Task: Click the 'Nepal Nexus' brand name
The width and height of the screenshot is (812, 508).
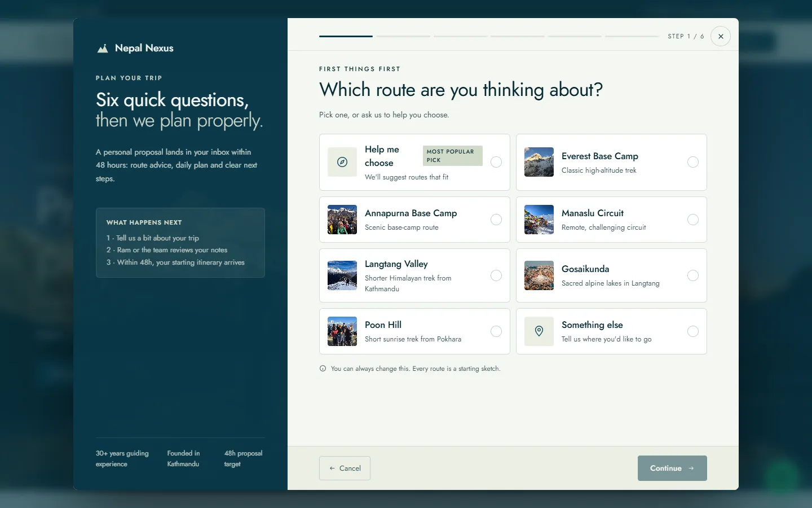Action: coord(144,48)
